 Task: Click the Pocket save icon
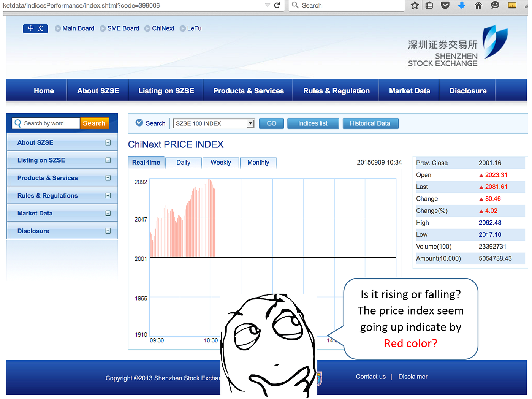click(x=445, y=5)
